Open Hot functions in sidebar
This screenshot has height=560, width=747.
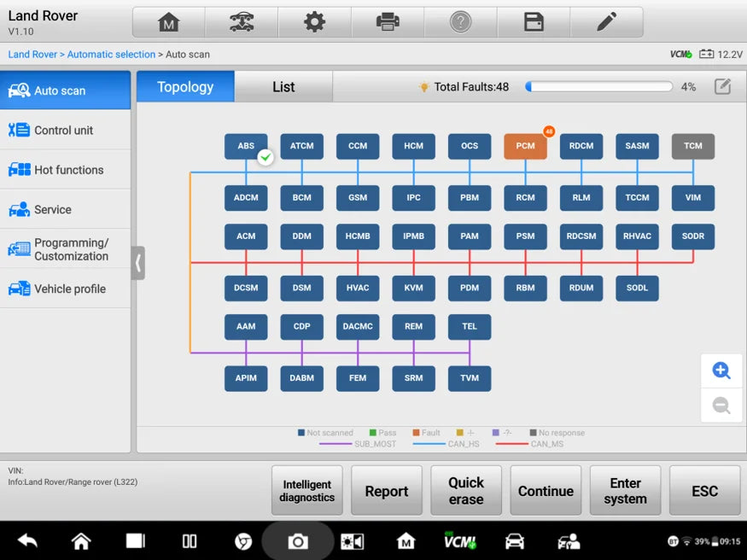point(67,170)
